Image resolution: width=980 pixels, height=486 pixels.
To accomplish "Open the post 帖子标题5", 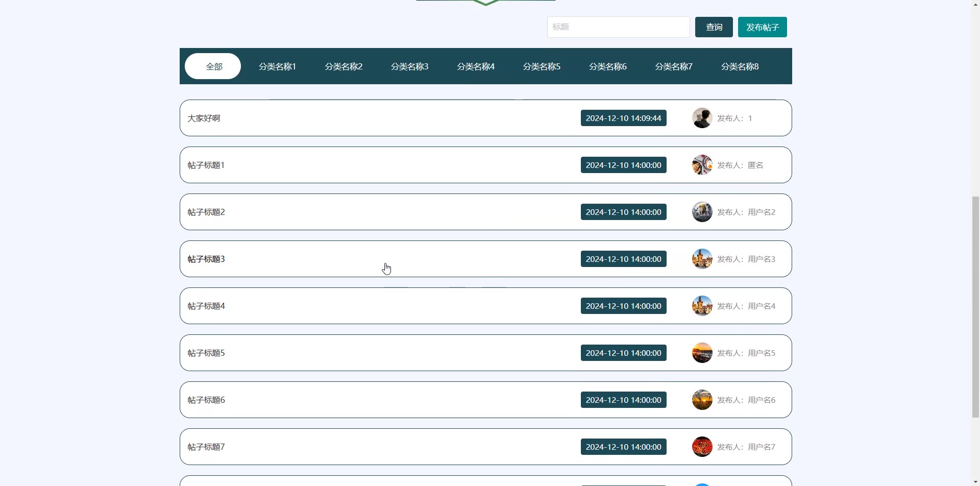I will coord(486,353).
